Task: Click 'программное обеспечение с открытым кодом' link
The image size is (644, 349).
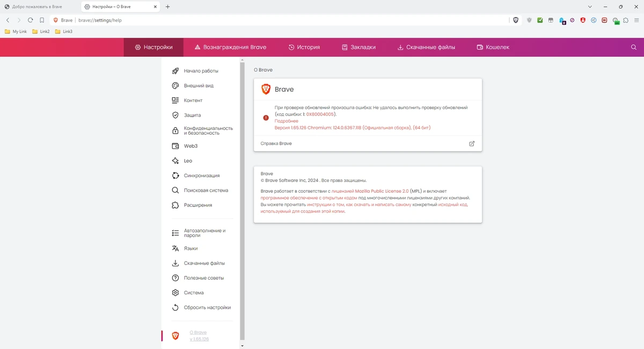Action: pos(309,198)
